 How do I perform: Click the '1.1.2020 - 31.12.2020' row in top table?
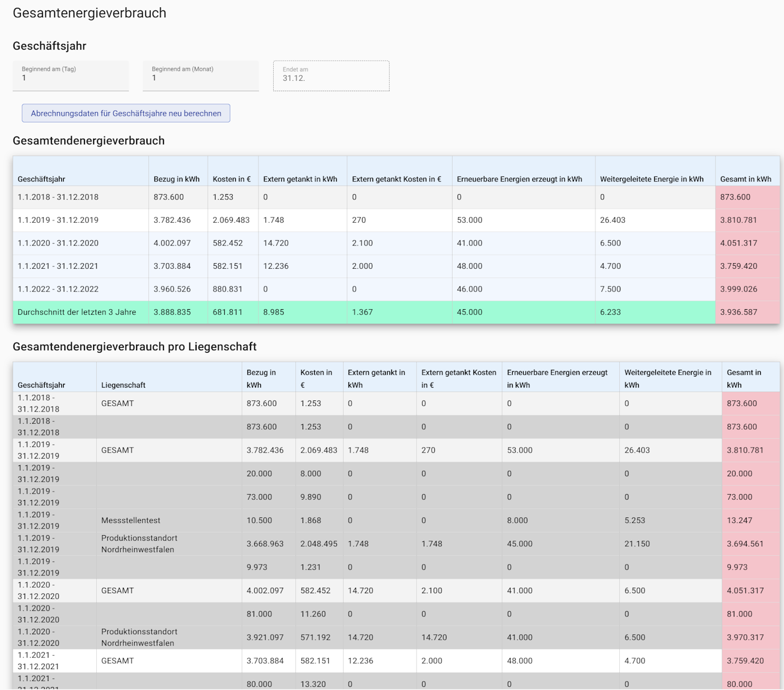click(x=58, y=243)
